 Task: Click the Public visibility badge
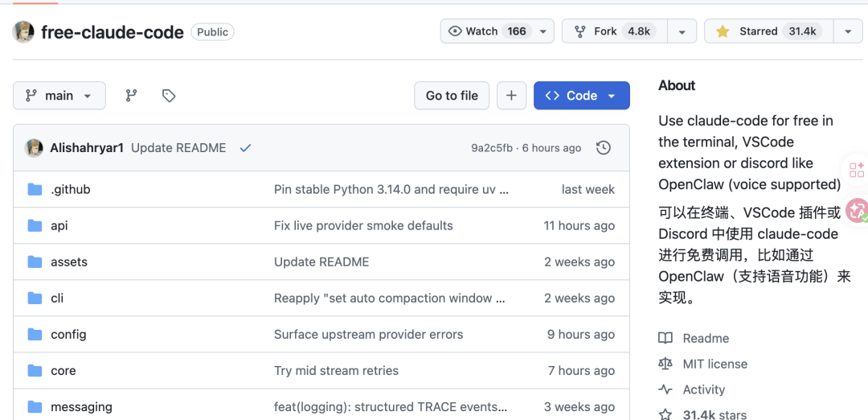[x=212, y=32]
